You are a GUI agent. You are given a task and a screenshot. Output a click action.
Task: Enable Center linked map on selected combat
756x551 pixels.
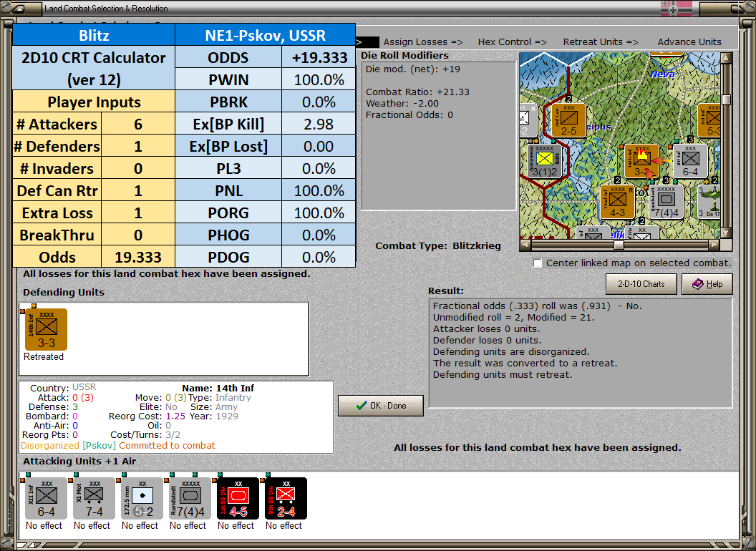pyautogui.click(x=538, y=263)
